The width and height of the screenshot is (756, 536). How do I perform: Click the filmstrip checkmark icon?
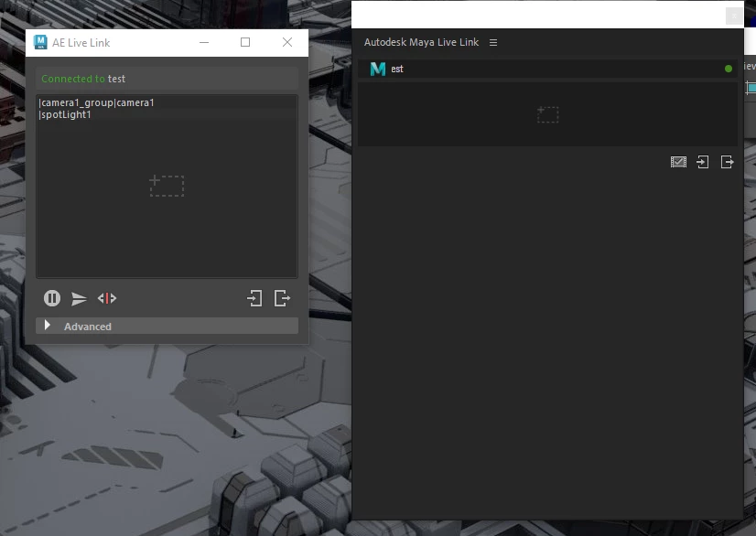[678, 162]
